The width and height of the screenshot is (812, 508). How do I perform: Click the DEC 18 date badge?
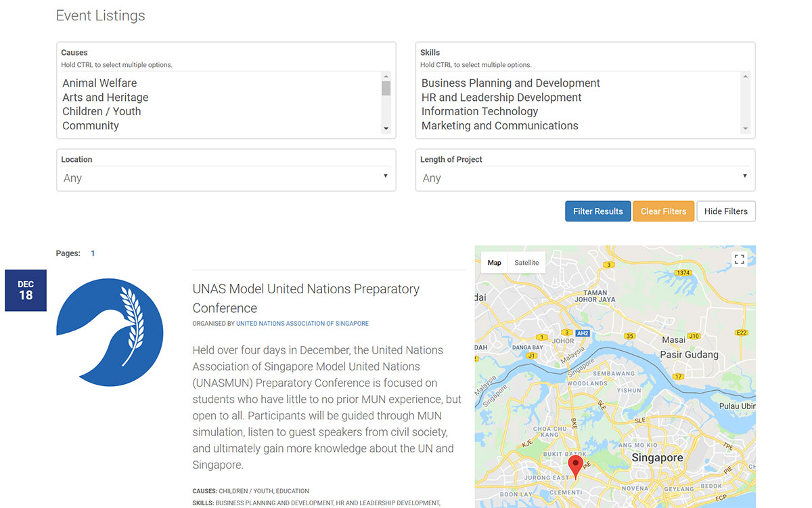26,291
